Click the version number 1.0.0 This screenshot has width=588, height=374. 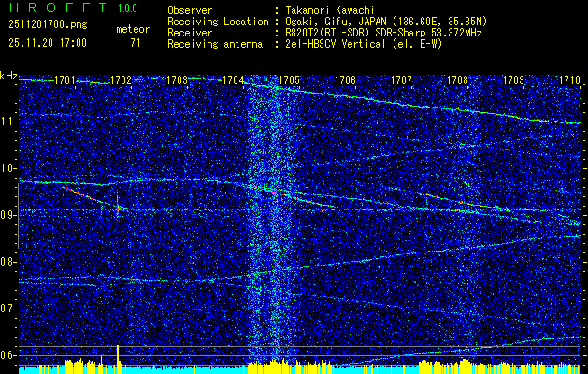click(127, 8)
